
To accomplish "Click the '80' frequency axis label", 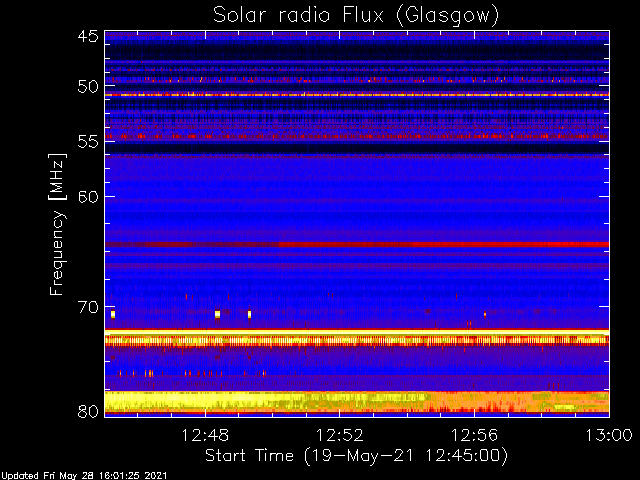I will (88, 411).
